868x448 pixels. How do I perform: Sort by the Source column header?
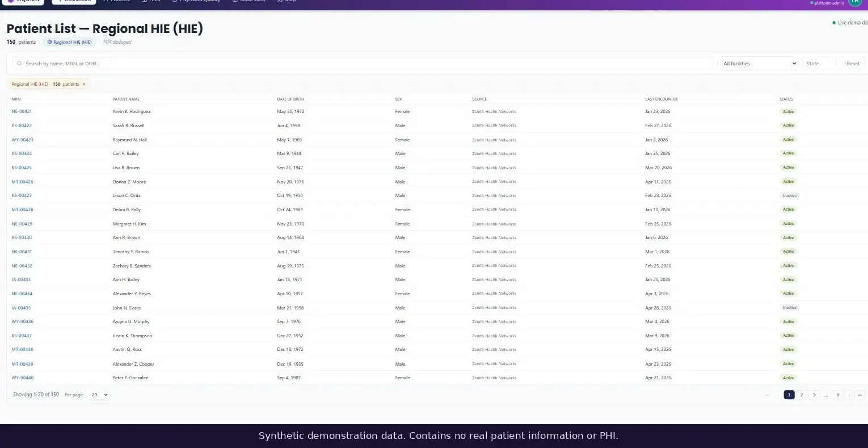pyautogui.click(x=479, y=99)
